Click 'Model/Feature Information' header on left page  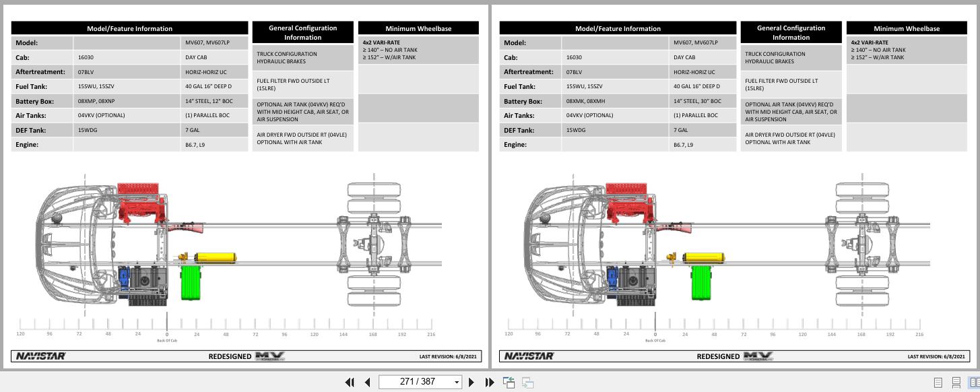pyautogui.click(x=129, y=28)
